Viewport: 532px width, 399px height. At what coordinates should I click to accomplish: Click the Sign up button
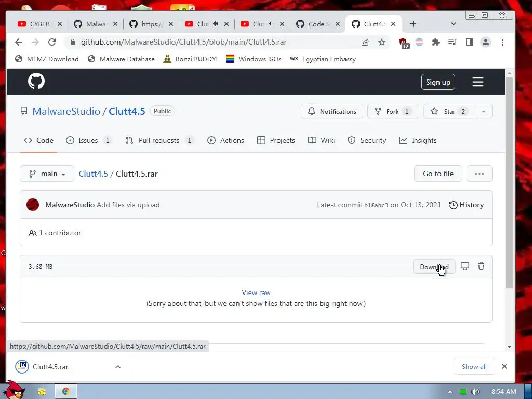438,82
